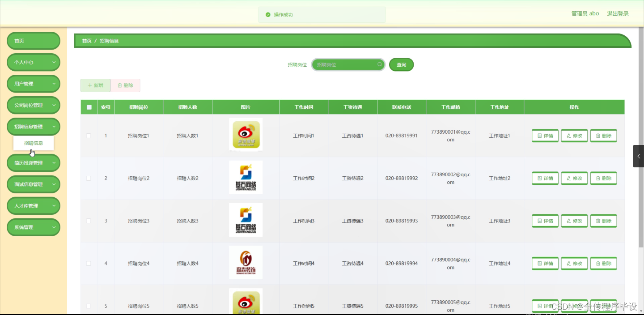Open the 基石网络 image on row 2
Image resolution: width=644 pixels, height=315 pixels.
point(246,177)
